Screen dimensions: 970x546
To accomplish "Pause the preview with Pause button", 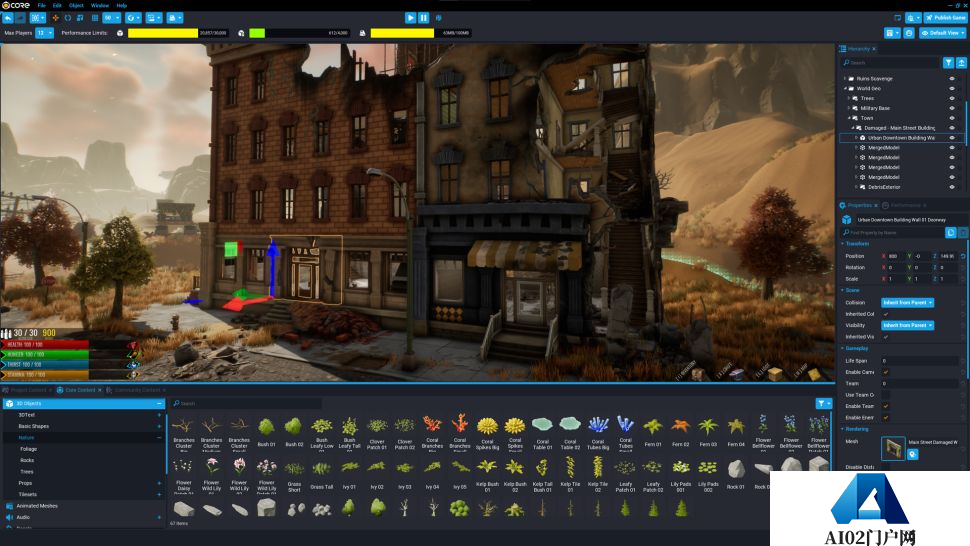I will 424,18.
